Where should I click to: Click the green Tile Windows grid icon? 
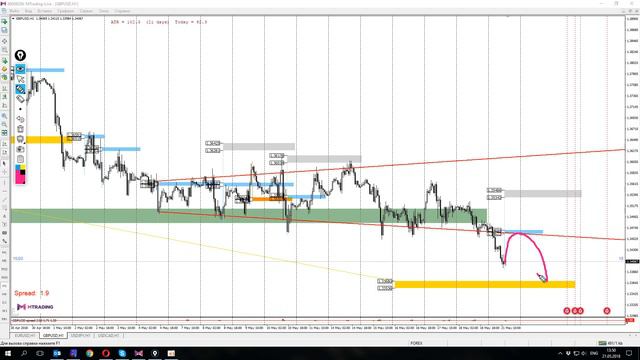point(4,133)
